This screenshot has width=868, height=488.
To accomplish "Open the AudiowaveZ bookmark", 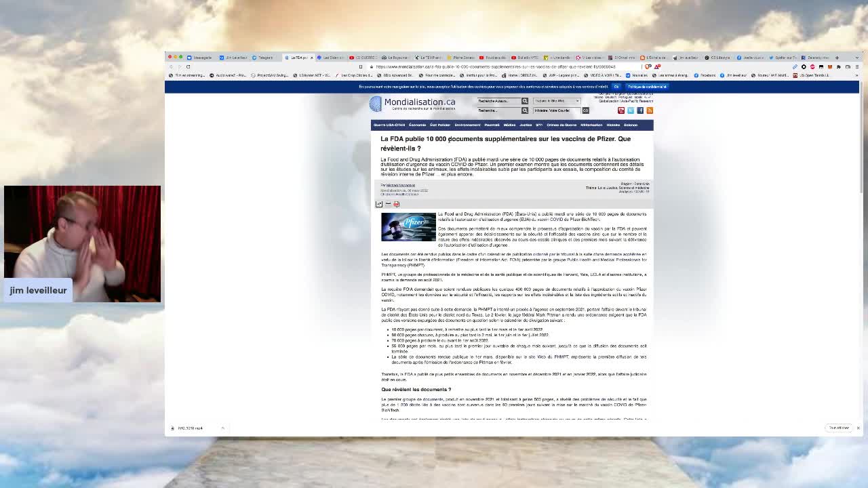I will (228, 75).
